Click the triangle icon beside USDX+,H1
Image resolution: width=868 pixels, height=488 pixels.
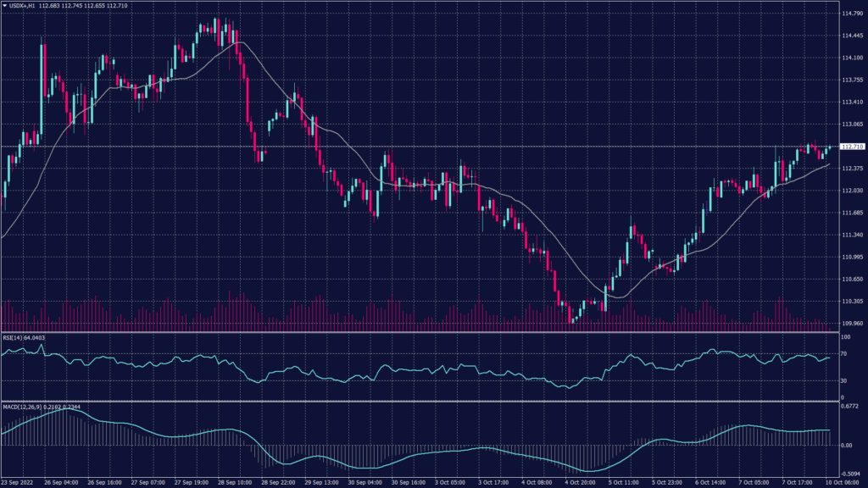point(4,6)
